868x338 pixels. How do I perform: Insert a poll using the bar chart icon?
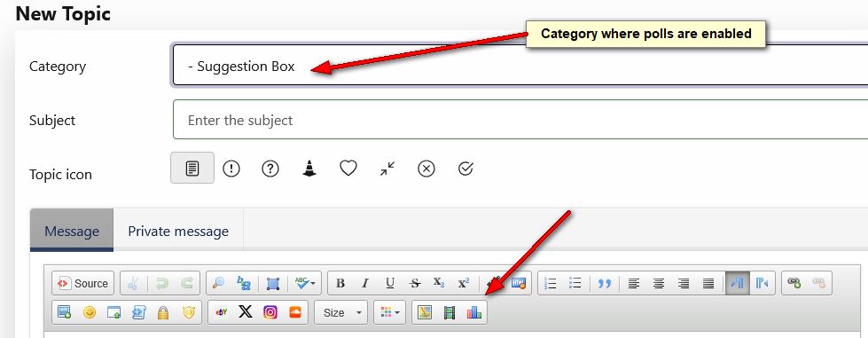pos(474,312)
